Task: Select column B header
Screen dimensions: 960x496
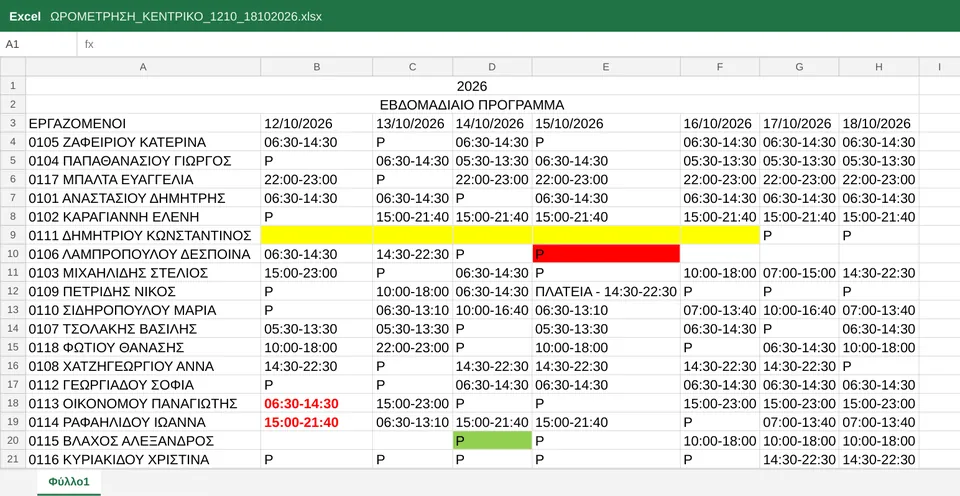Action: pos(317,67)
